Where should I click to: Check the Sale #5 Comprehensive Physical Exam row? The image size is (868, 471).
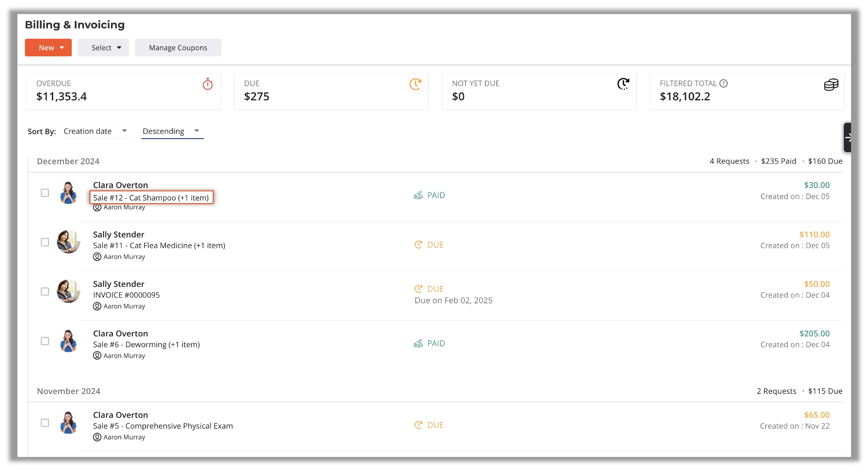click(x=45, y=423)
